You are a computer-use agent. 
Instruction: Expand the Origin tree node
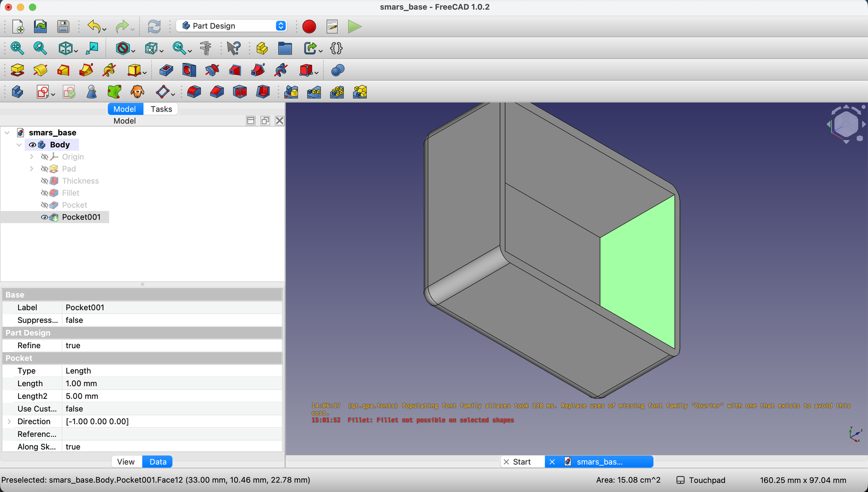[31, 157]
